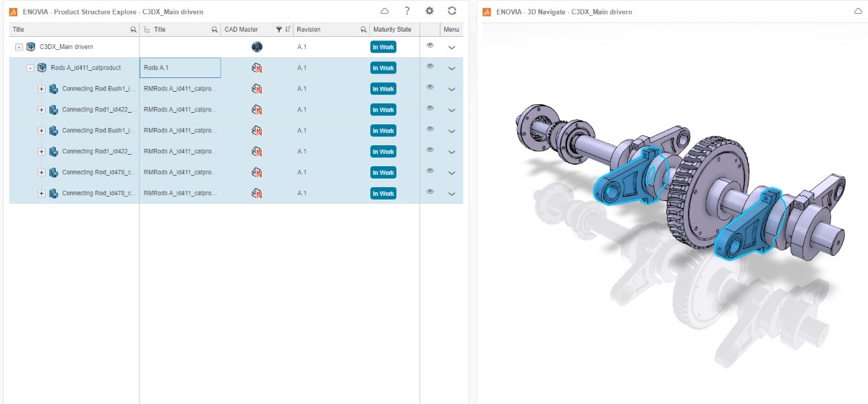Image resolution: width=868 pixels, height=404 pixels.
Task: Click the Menu column header
Action: coord(451,30)
